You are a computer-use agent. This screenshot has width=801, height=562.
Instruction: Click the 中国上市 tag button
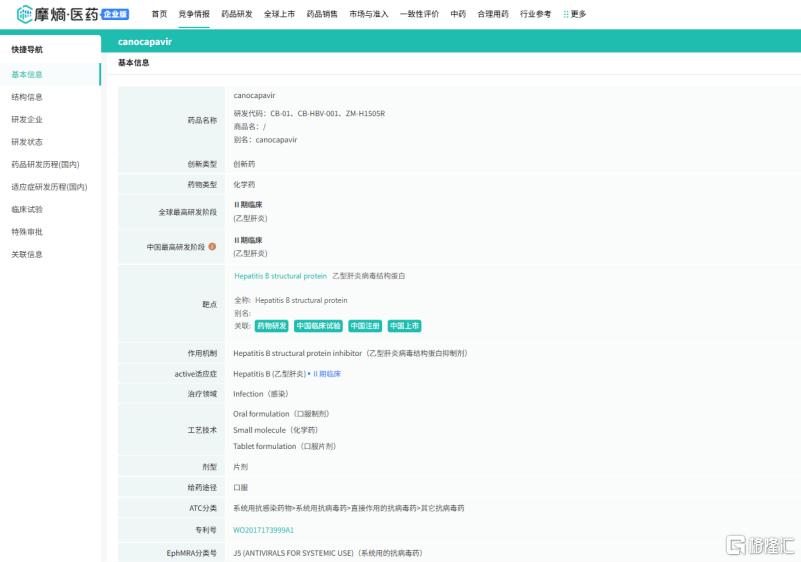pos(405,326)
